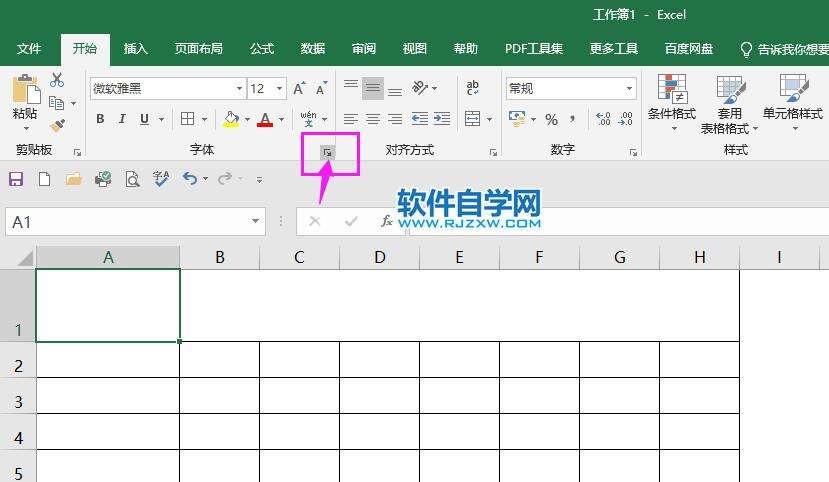Click accounting number format icon
This screenshot has width=829, height=482.
517,119
